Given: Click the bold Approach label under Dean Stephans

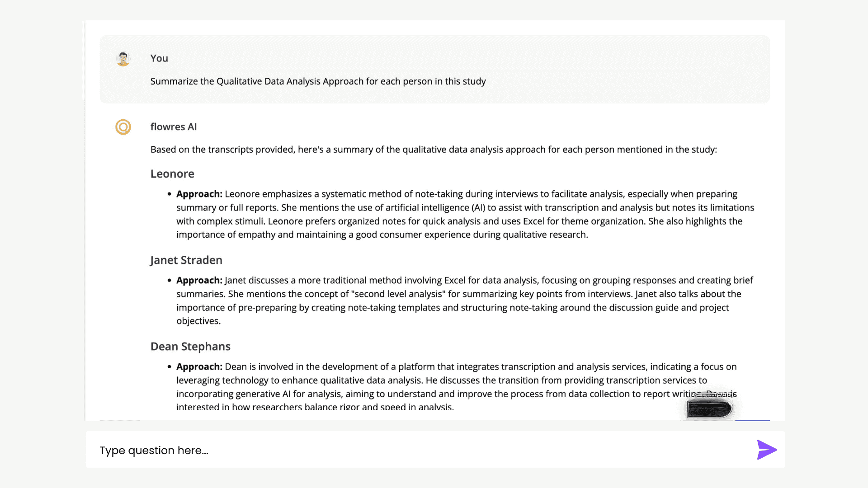Looking at the screenshot, I should (x=199, y=366).
